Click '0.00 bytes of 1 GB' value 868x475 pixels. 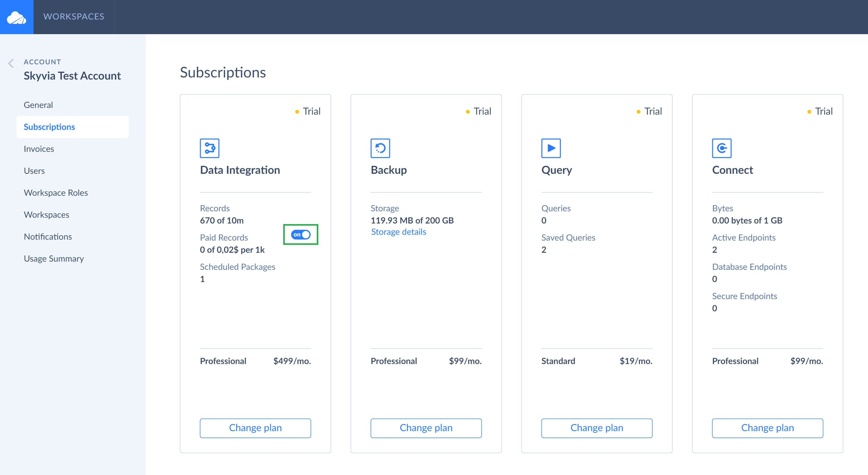click(747, 220)
